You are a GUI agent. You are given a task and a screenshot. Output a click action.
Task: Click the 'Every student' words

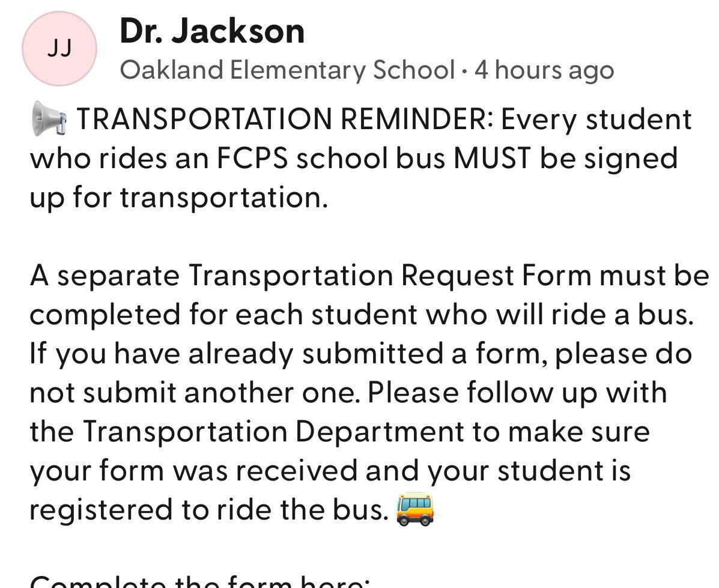point(596,119)
